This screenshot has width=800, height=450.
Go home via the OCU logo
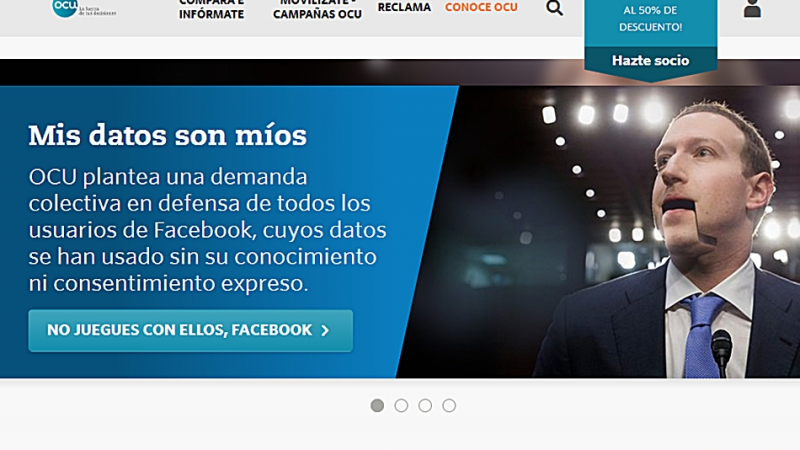point(65,7)
